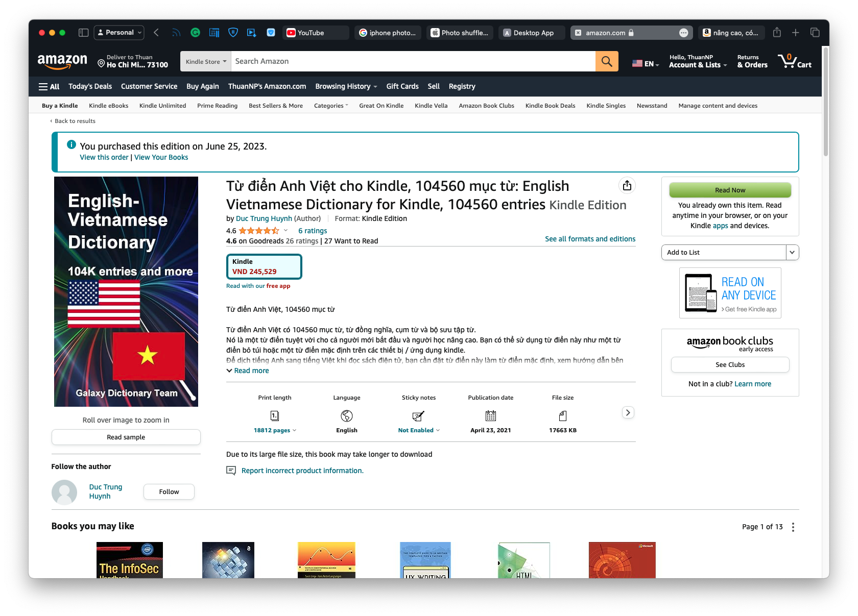Click the green Read Now button
This screenshot has height=616, width=858.
tap(730, 190)
